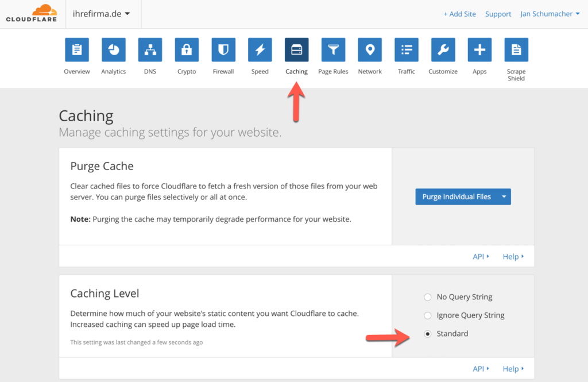Image resolution: width=588 pixels, height=382 pixels.
Task: Open the Jan Schumacher account menu
Action: (x=550, y=14)
